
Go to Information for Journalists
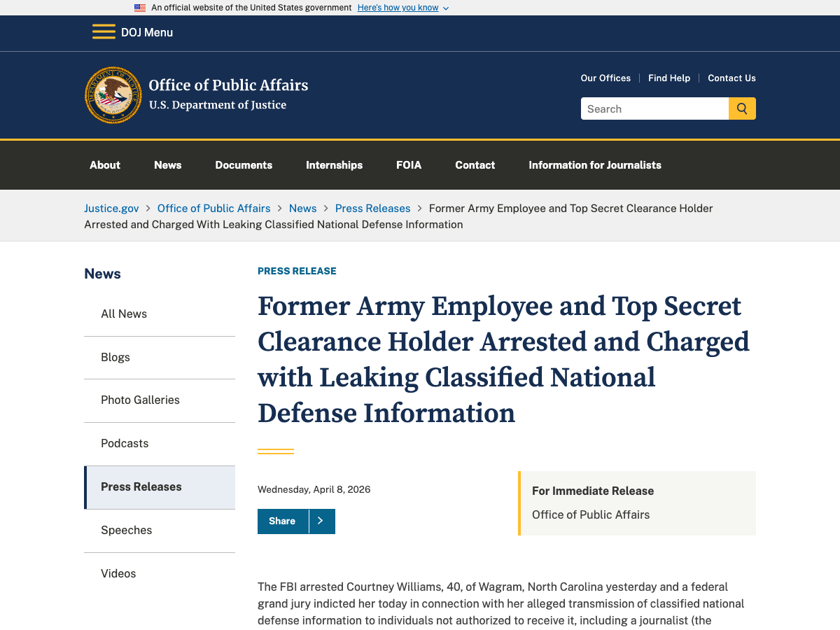tap(594, 165)
